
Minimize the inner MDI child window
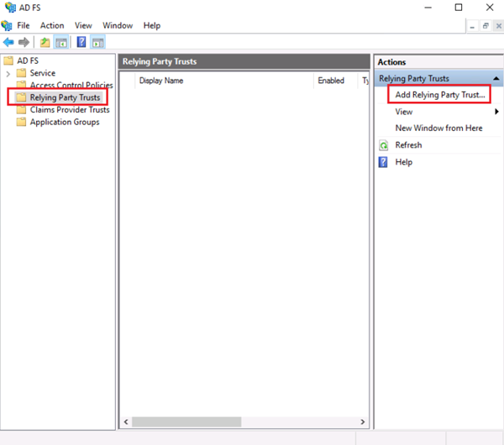tap(472, 26)
